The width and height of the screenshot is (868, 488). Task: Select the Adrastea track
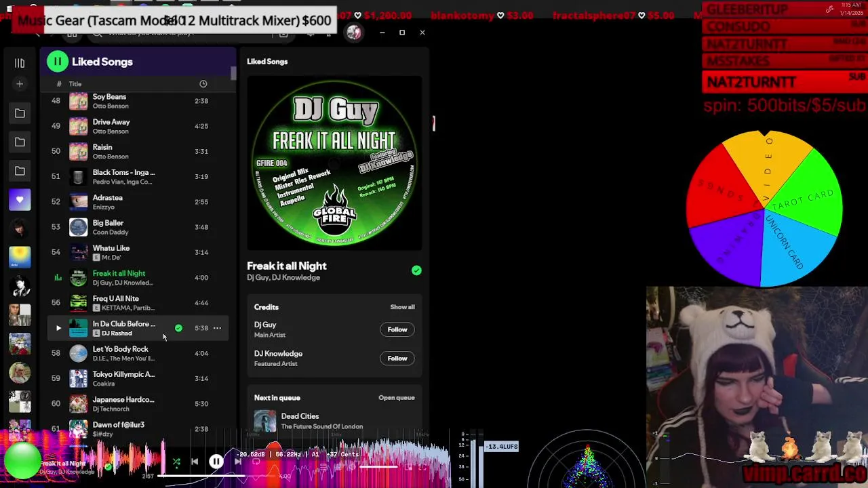click(138, 202)
